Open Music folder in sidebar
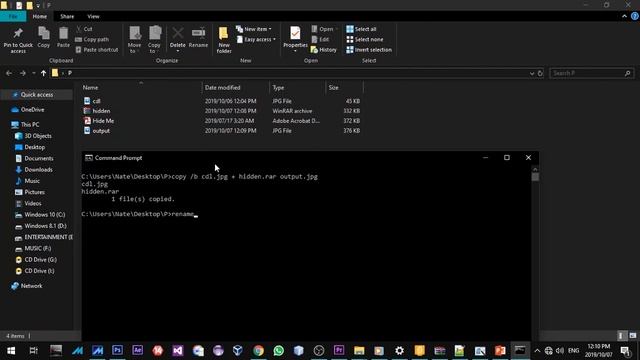The height and width of the screenshot is (360, 640). pyautogui.click(x=32, y=181)
